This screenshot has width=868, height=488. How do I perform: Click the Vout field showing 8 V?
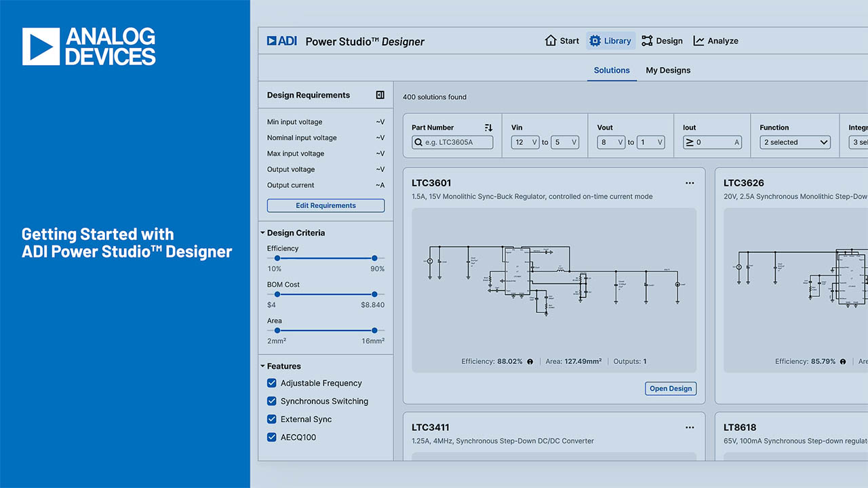click(x=611, y=142)
